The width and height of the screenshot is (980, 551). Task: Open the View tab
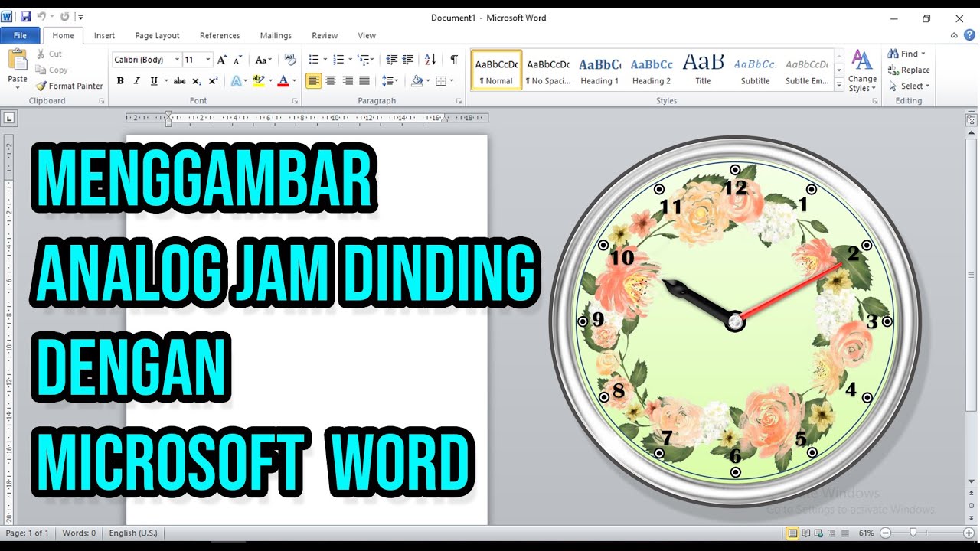367,35
